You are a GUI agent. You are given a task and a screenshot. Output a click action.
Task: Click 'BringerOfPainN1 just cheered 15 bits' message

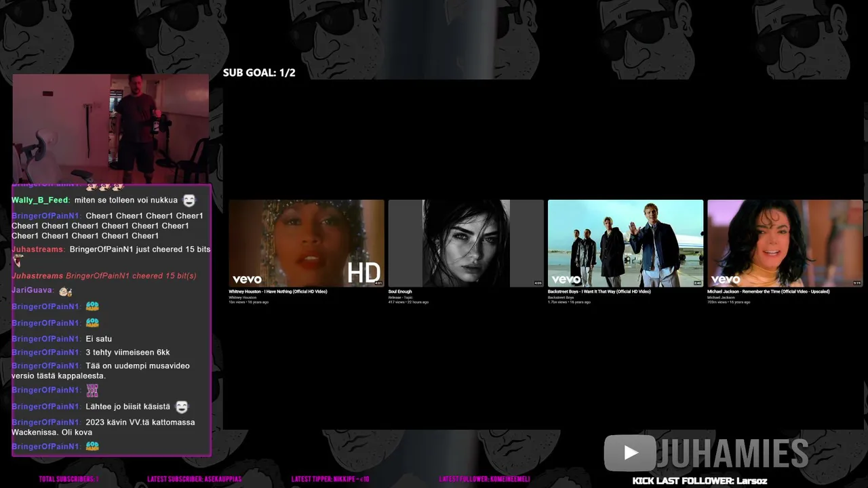click(140, 249)
